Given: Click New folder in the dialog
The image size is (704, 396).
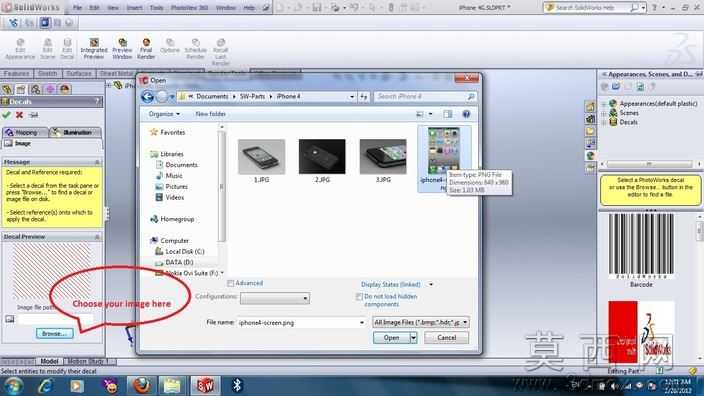Looking at the screenshot, I should coord(211,114).
